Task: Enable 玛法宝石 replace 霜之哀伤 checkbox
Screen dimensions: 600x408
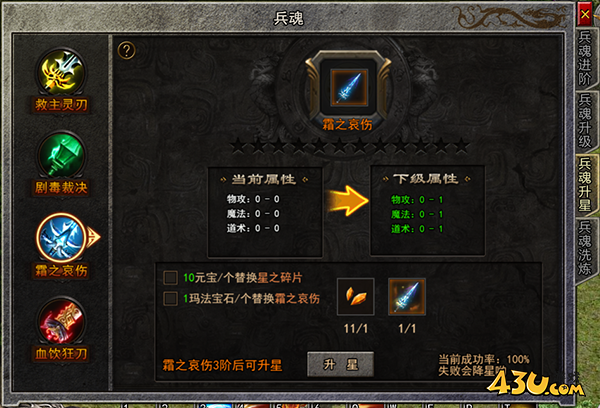Action: (x=170, y=299)
